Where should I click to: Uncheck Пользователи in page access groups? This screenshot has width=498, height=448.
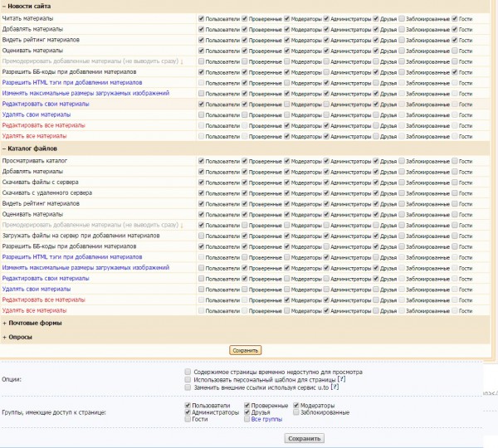coord(188,405)
